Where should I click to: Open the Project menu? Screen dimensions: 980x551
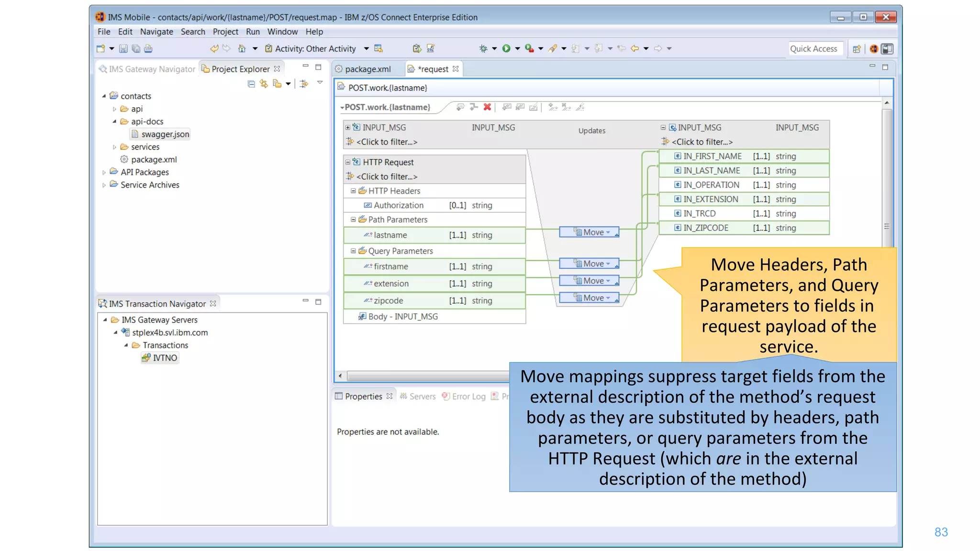click(x=225, y=32)
